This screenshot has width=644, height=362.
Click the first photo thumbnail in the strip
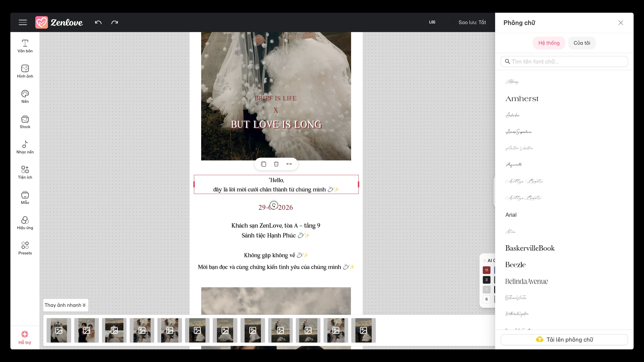tap(59, 330)
